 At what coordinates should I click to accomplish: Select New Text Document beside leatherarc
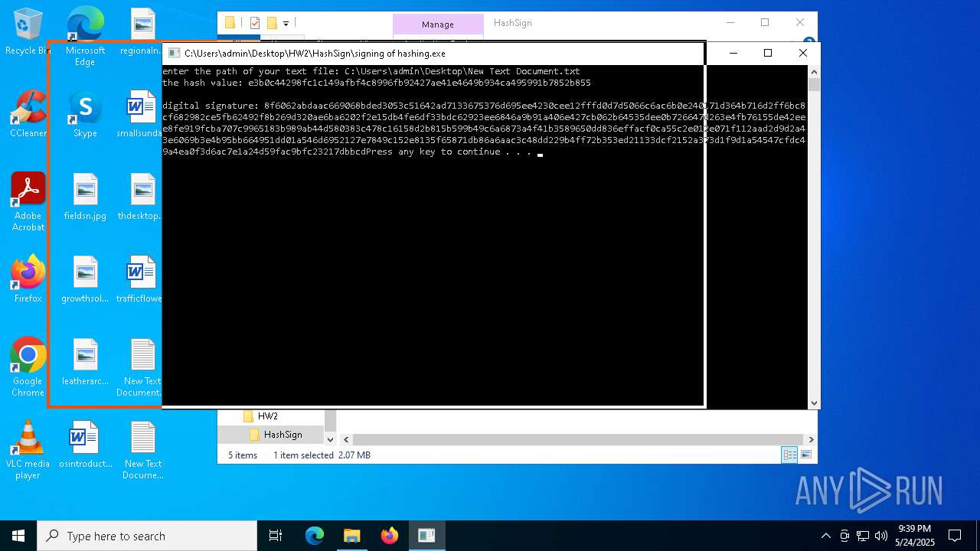pos(140,368)
